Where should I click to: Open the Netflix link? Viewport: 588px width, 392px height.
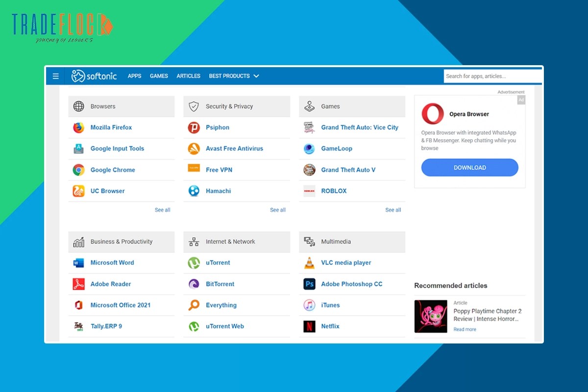330,326
